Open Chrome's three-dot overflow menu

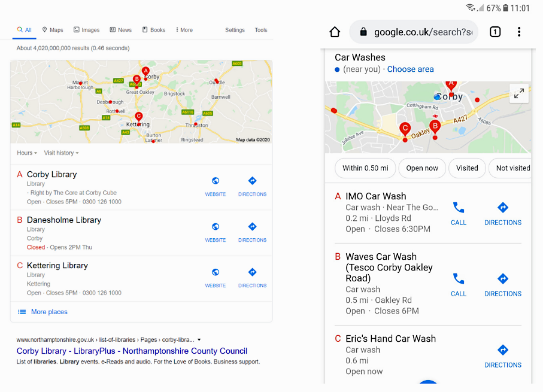[519, 32]
